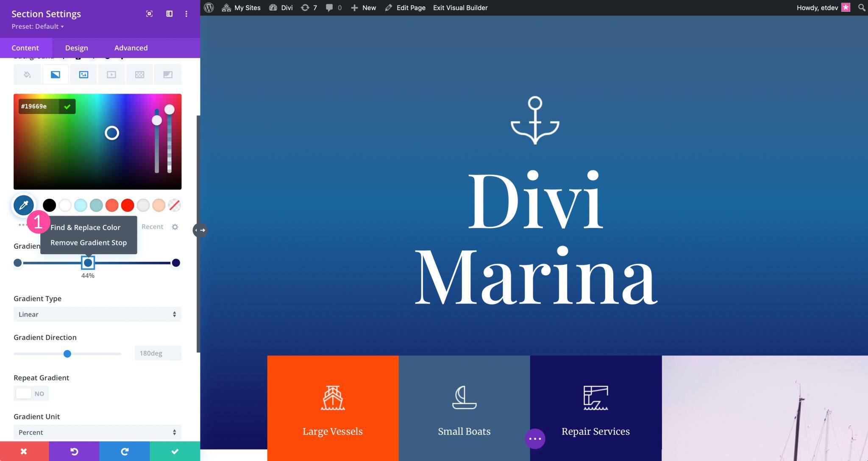
Task: Click Find & Replace Color menu item
Action: [x=85, y=228]
